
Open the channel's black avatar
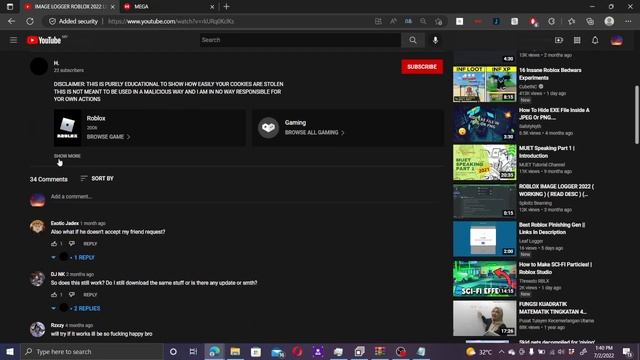39,67
